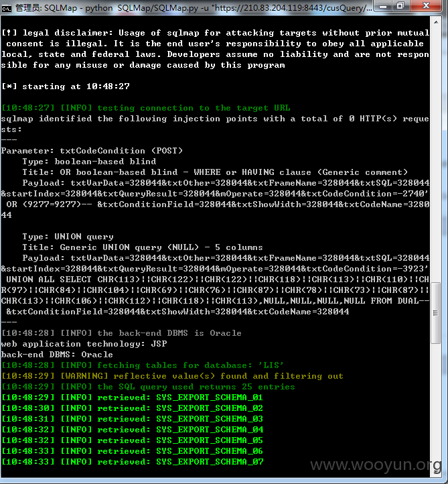Click the 'starting at 10:48:27' line
Screen dimensions: 448x484
point(66,86)
